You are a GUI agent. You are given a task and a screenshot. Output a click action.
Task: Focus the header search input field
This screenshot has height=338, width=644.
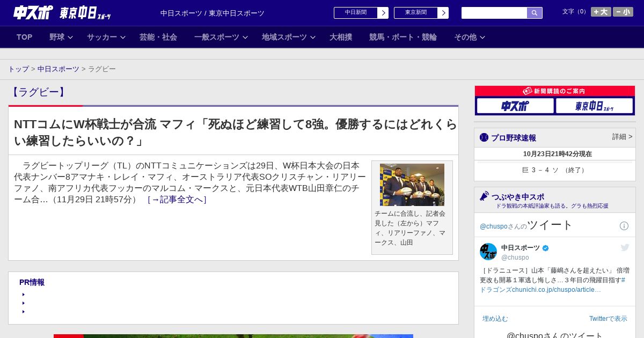(494, 13)
